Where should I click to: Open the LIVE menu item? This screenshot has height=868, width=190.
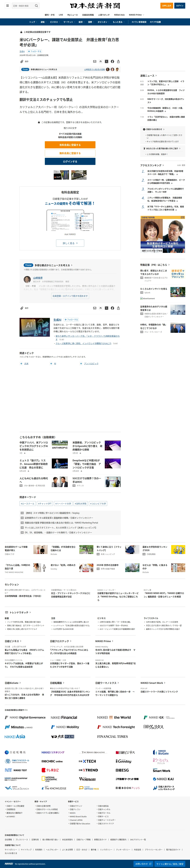click(x=61, y=15)
